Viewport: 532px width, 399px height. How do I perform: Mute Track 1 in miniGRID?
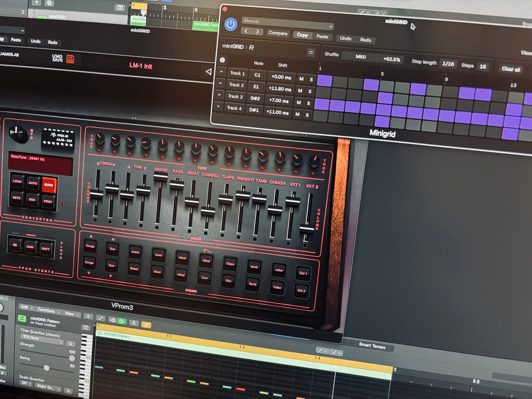coord(301,79)
